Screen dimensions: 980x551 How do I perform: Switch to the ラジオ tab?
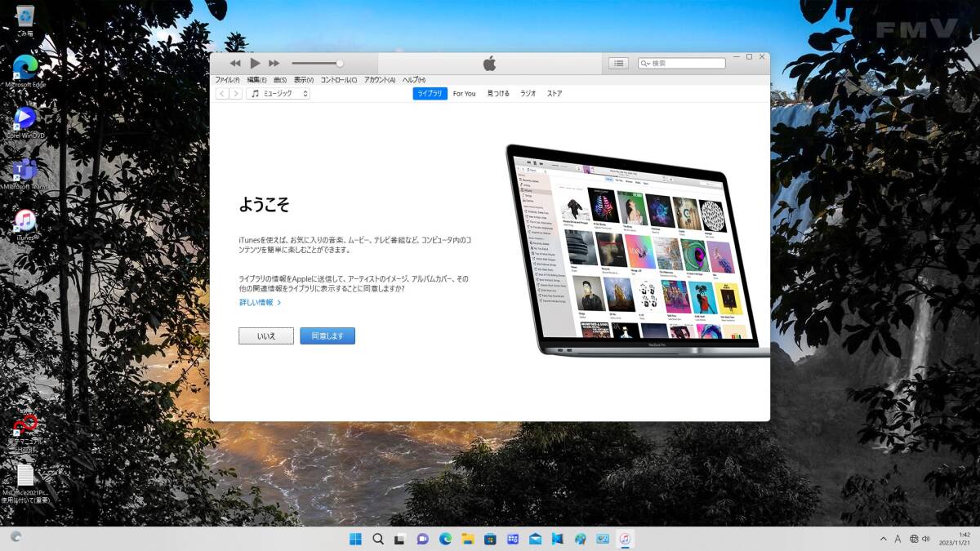click(x=528, y=94)
